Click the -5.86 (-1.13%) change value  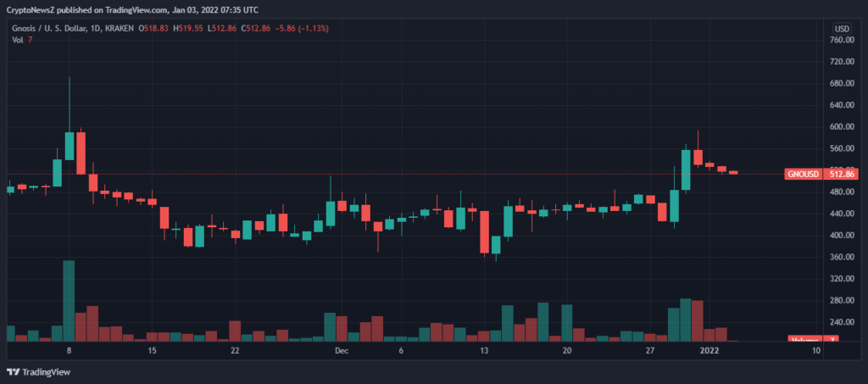tap(302, 28)
